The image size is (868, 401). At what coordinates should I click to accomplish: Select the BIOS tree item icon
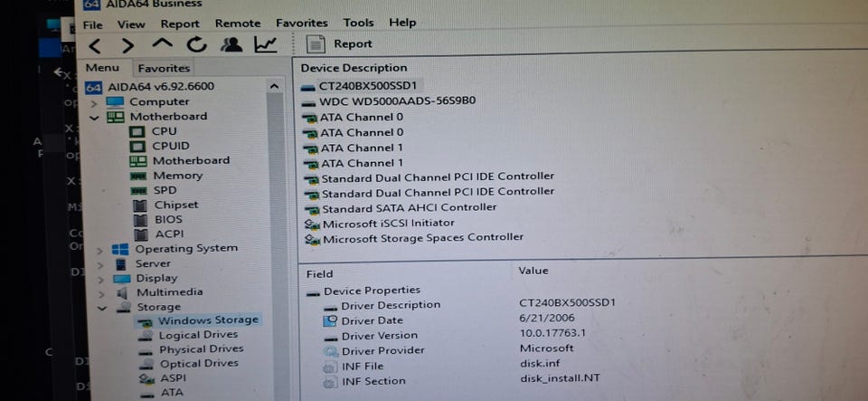pos(141,220)
